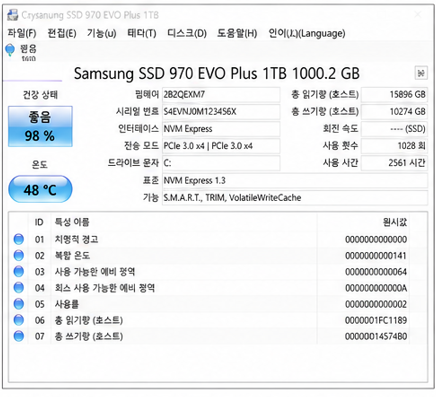The height and width of the screenshot is (397, 436).
Task: Open the 언어(Language) menu
Action: point(307,33)
